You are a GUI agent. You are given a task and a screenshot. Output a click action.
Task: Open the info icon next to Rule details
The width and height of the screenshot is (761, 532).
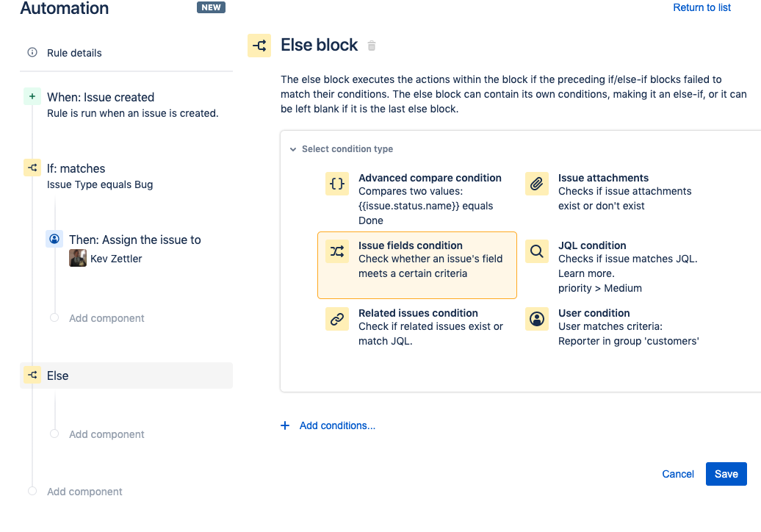point(31,52)
